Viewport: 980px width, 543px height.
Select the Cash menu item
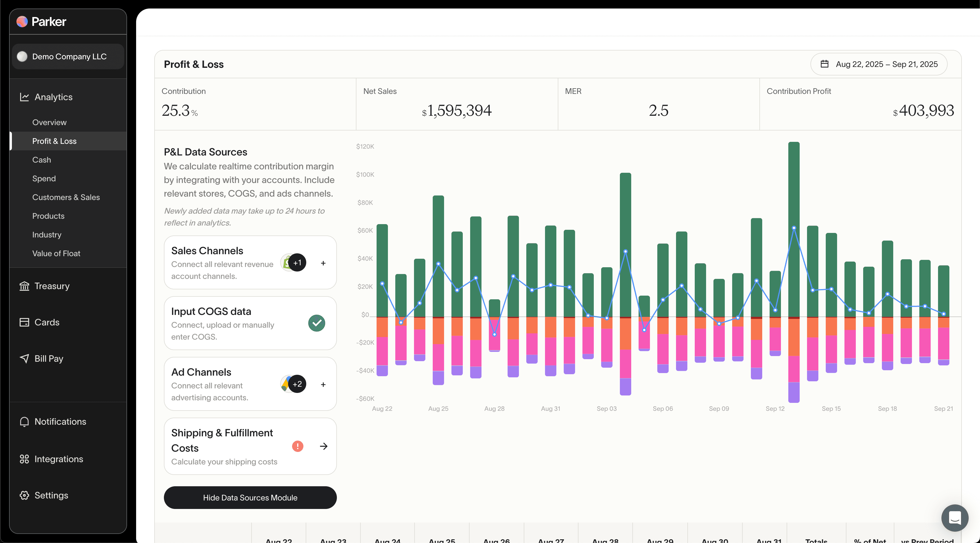(41, 160)
